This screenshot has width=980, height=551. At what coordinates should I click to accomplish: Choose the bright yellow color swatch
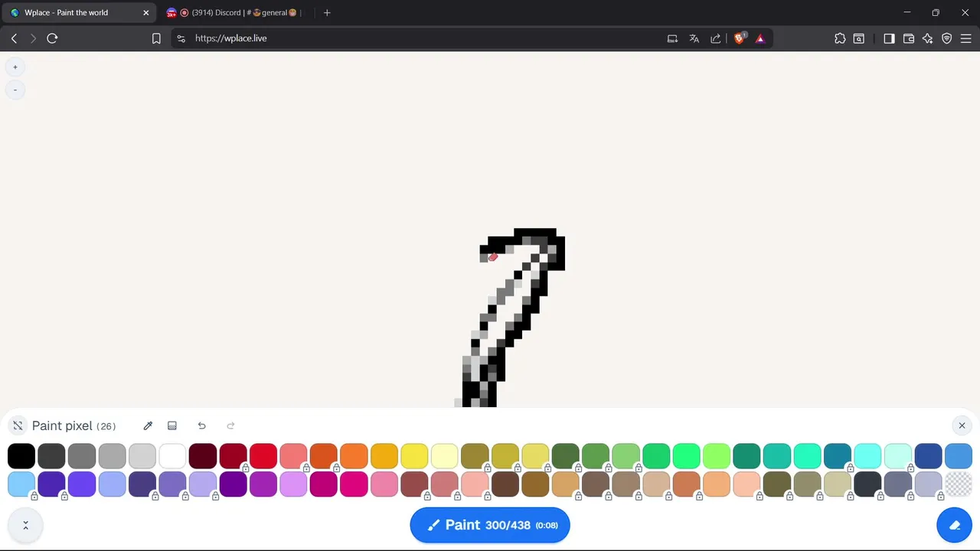pyautogui.click(x=414, y=456)
